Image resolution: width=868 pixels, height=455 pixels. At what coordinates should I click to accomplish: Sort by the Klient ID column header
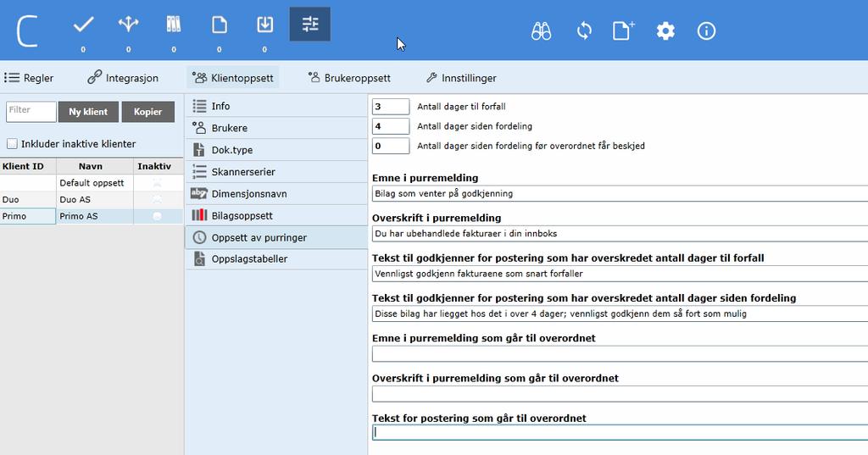[28, 166]
